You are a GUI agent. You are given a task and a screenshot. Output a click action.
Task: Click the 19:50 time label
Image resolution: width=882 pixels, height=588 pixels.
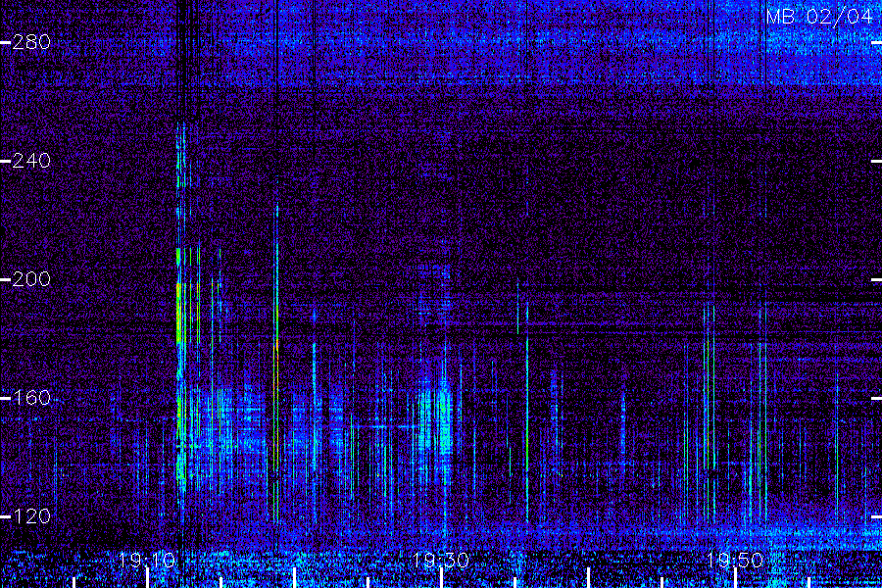[735, 561]
